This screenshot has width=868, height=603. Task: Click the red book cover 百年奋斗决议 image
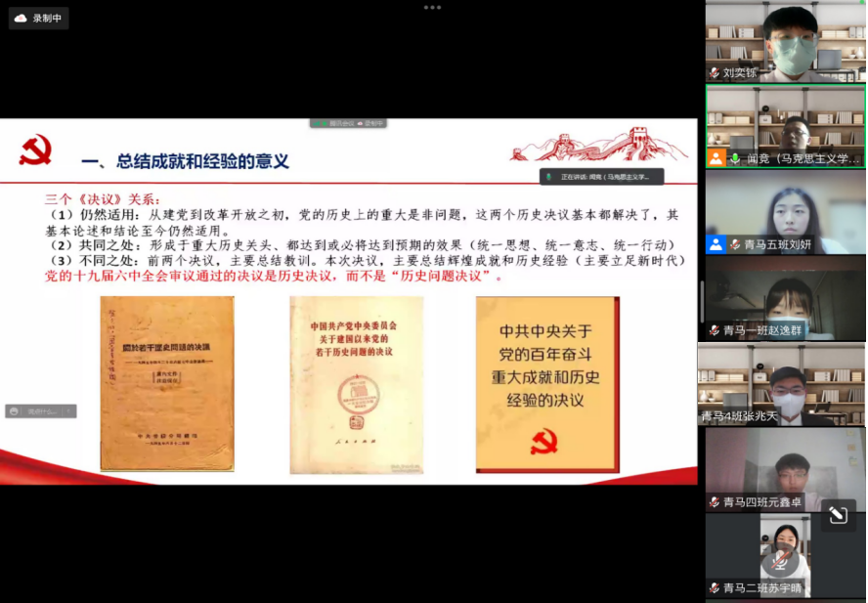(547, 384)
